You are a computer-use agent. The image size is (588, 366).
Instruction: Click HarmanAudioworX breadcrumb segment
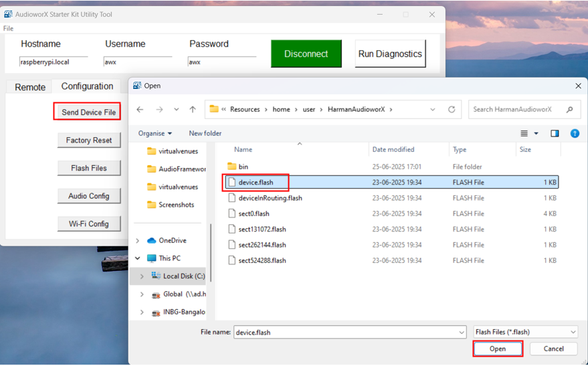(x=357, y=110)
